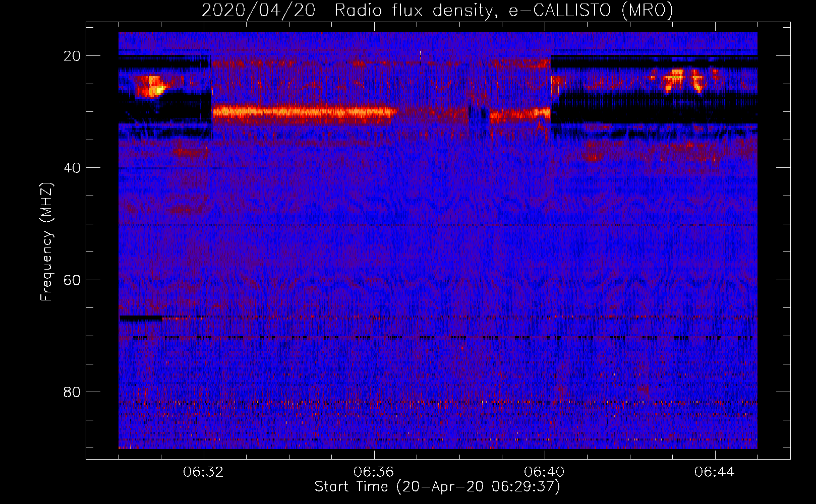This screenshot has height=504, width=816.
Task: Click the 40 frequency tick label
Action: pos(72,168)
